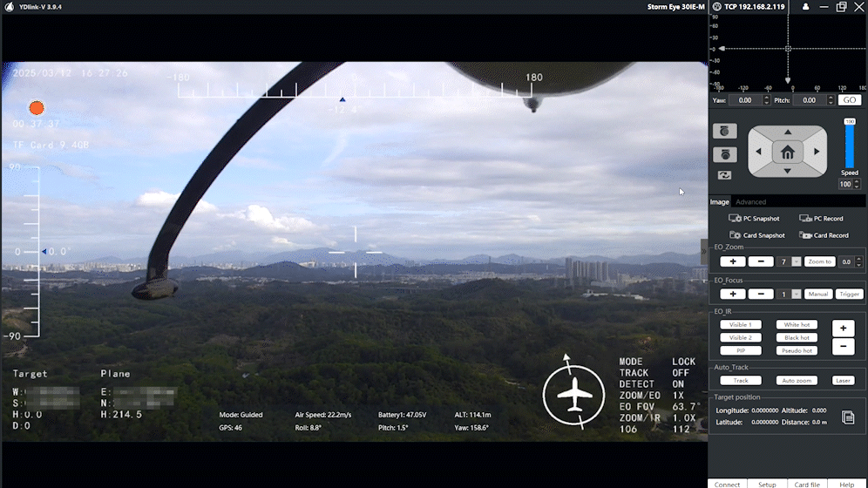The width and height of the screenshot is (868, 488).
Task: Start Card Record
Action: pos(824,235)
